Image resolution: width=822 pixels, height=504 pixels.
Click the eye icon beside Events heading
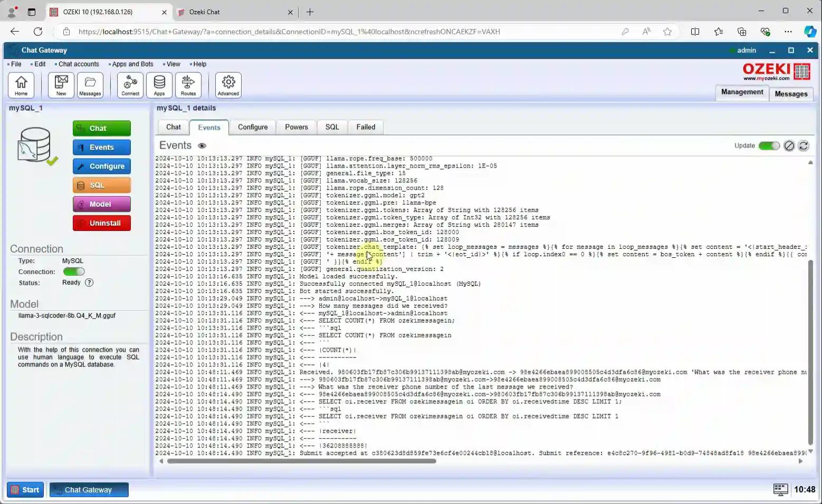(202, 146)
